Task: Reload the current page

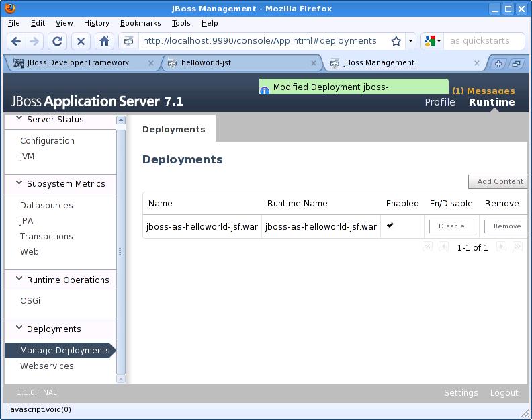Action: tap(57, 42)
